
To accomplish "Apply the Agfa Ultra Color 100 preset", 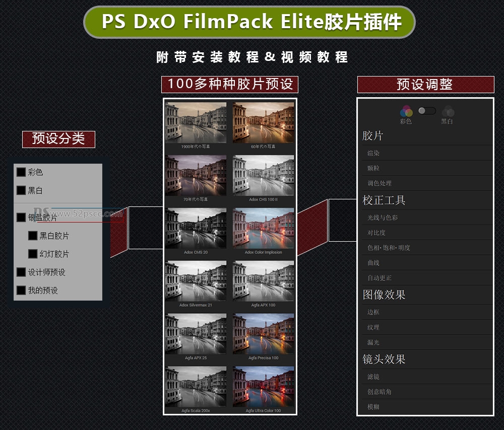I will pyautogui.click(x=263, y=387).
